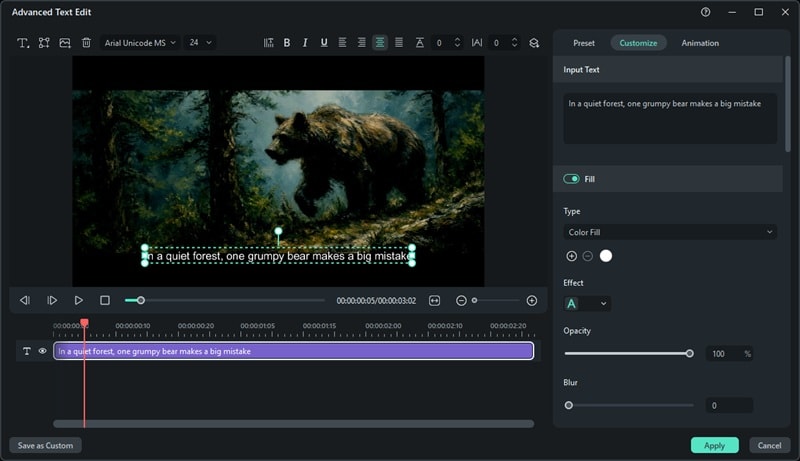Switch to the Customize tab
800x461 pixels.
[x=638, y=43]
